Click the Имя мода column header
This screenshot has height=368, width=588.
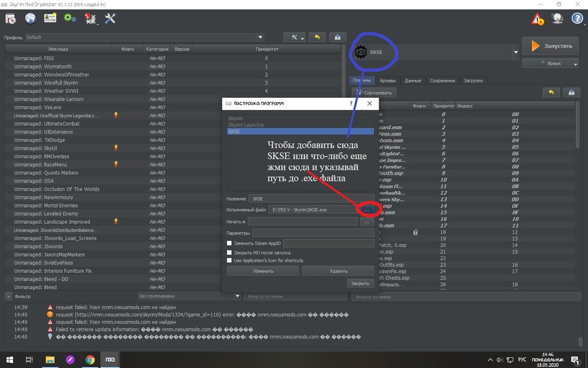click(58, 49)
